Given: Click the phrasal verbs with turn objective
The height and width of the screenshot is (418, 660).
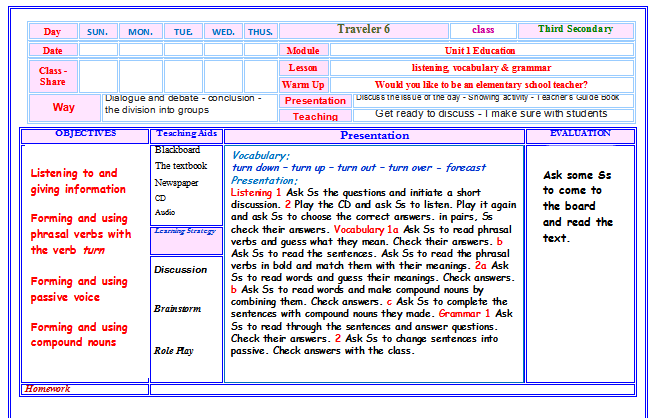Looking at the screenshot, I should [x=81, y=234].
